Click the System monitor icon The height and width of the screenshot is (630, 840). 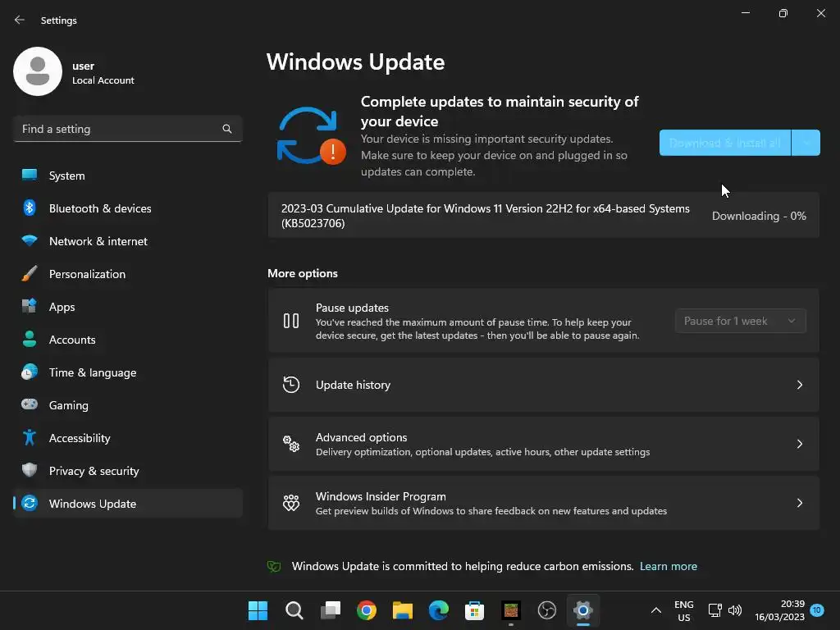click(30, 176)
